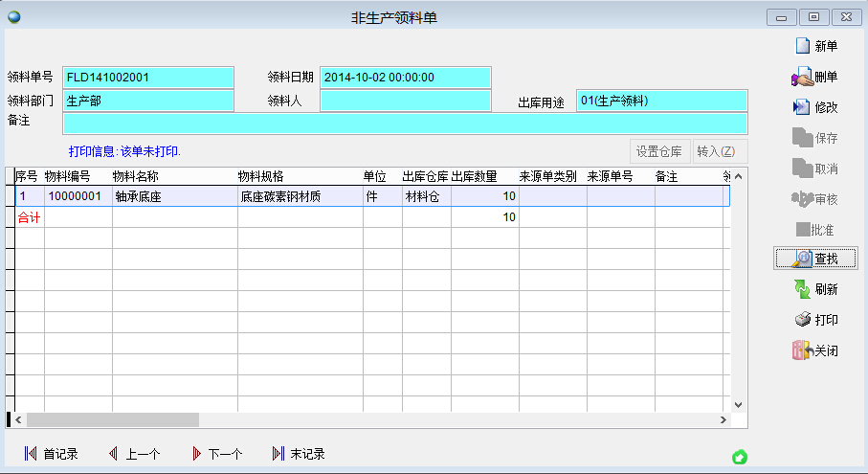868x474 pixels.
Task: Click the 关闭 (Close) door icon
Action: pyautogui.click(x=802, y=350)
